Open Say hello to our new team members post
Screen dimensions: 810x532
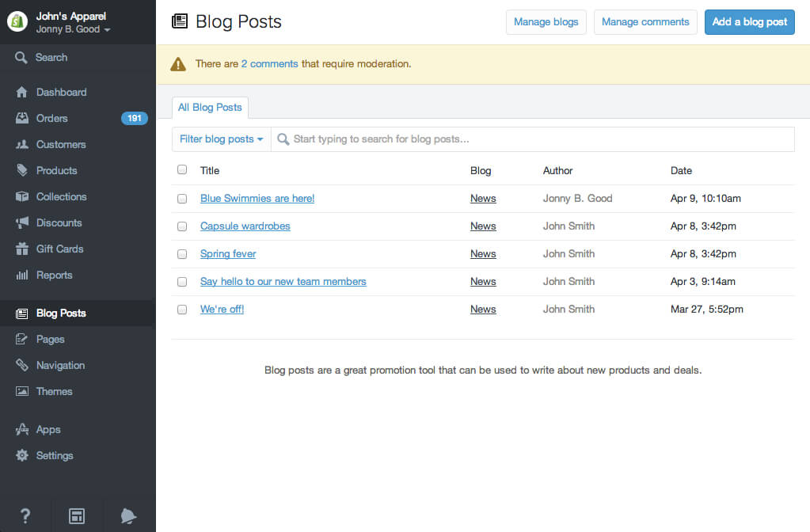[x=283, y=282]
